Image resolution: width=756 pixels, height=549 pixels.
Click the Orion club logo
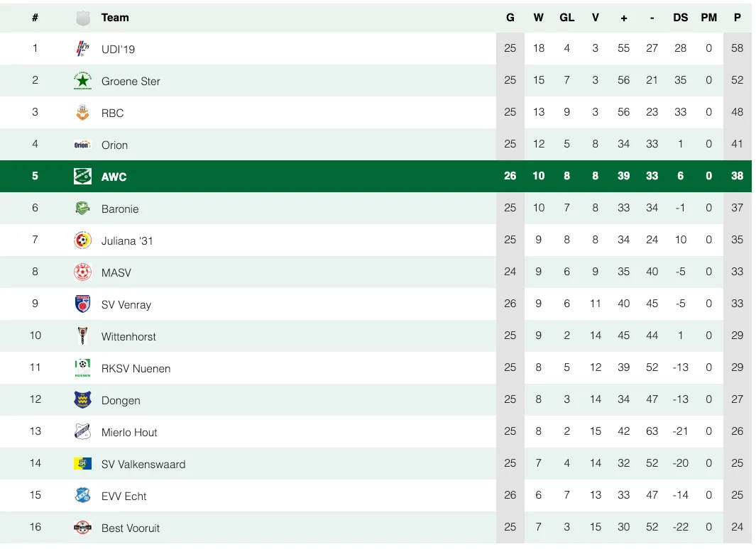[82, 145]
